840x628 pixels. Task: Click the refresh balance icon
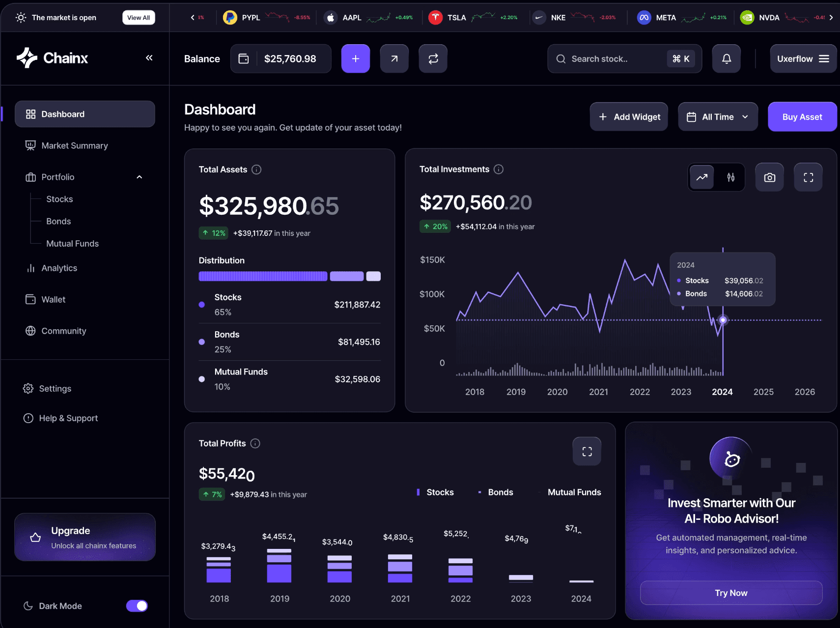pos(433,58)
